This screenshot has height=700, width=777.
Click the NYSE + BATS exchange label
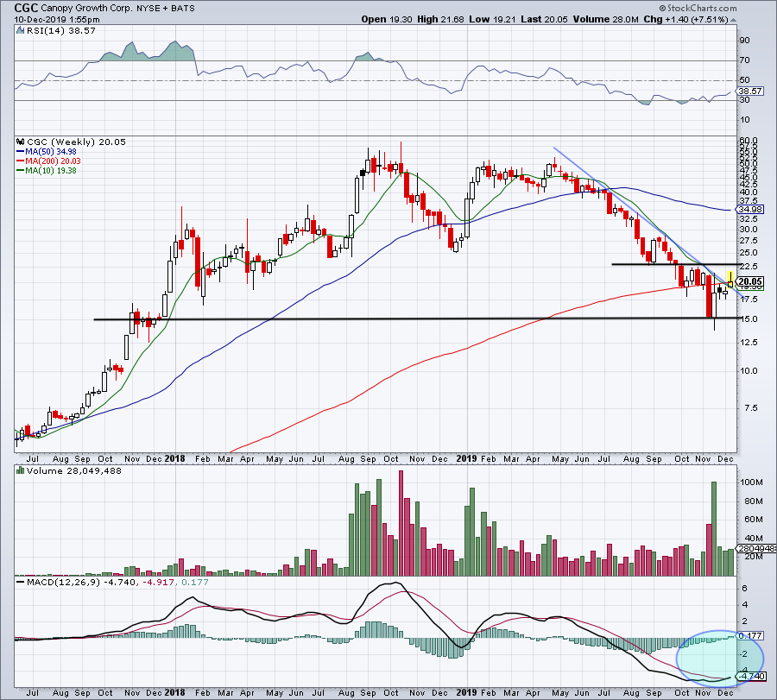point(166,9)
